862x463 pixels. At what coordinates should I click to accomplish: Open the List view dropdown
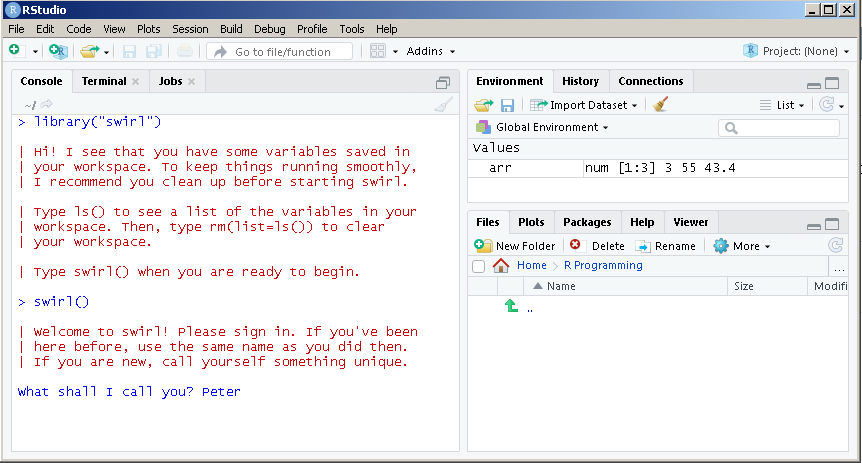point(782,105)
